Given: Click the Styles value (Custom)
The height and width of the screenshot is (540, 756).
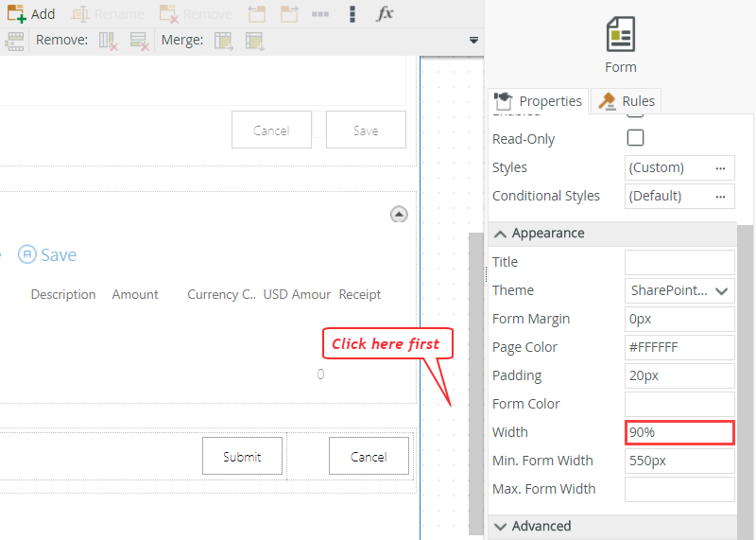Looking at the screenshot, I should point(656,167).
